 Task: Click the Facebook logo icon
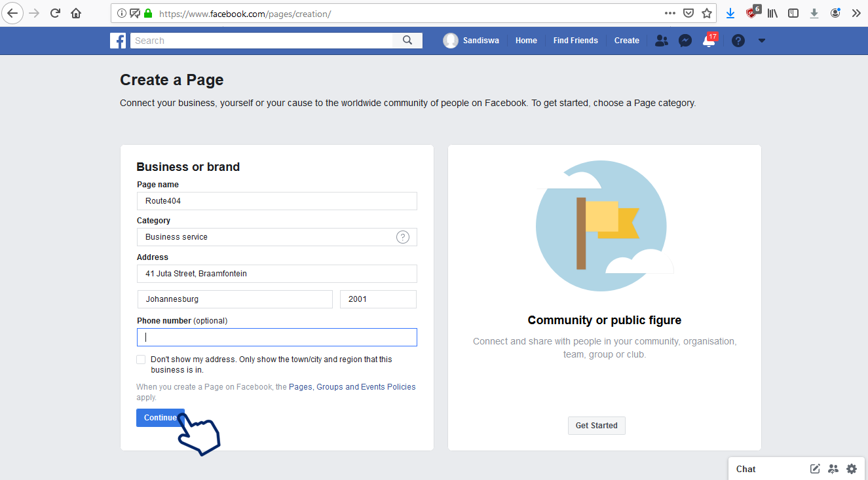pos(118,41)
